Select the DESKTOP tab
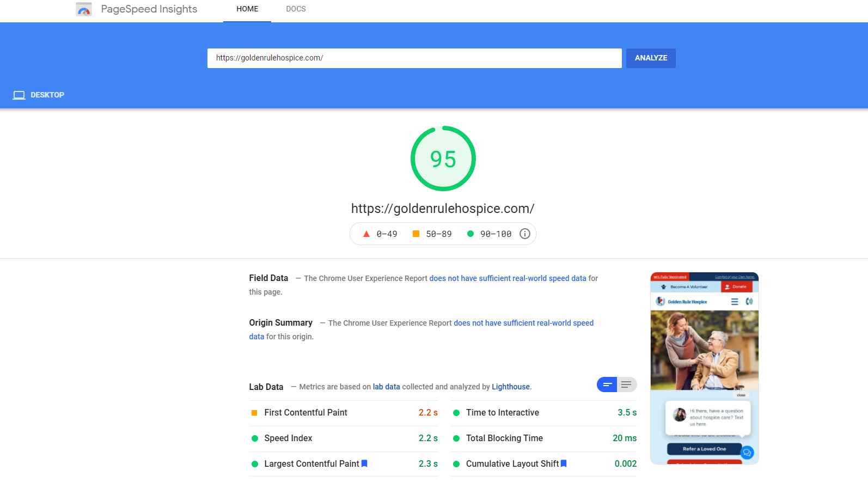Viewport: 868px width, 482px height. click(x=39, y=95)
